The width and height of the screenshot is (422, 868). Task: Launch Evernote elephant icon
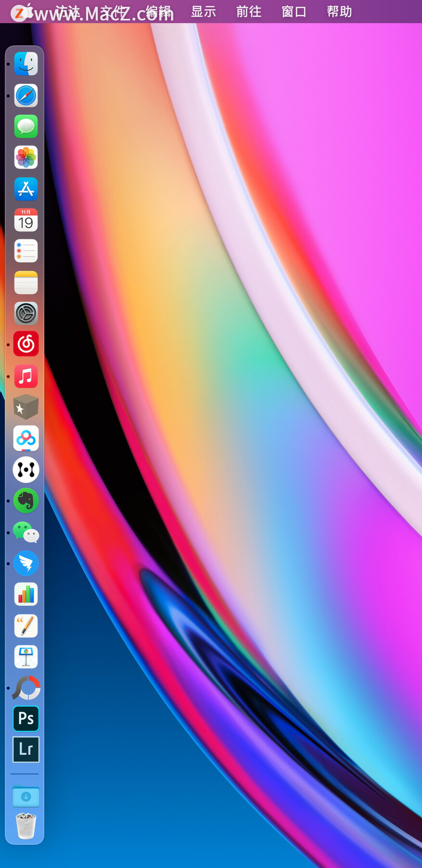(26, 501)
